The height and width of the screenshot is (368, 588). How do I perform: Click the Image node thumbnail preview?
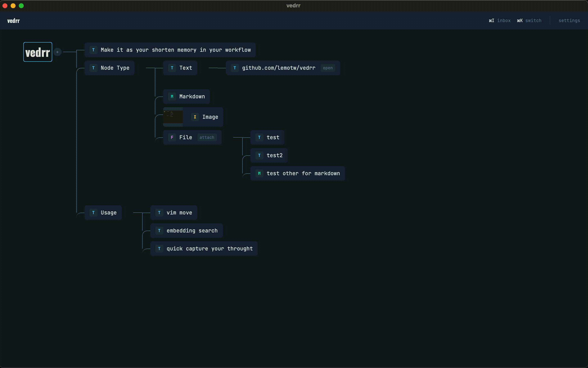click(x=173, y=117)
